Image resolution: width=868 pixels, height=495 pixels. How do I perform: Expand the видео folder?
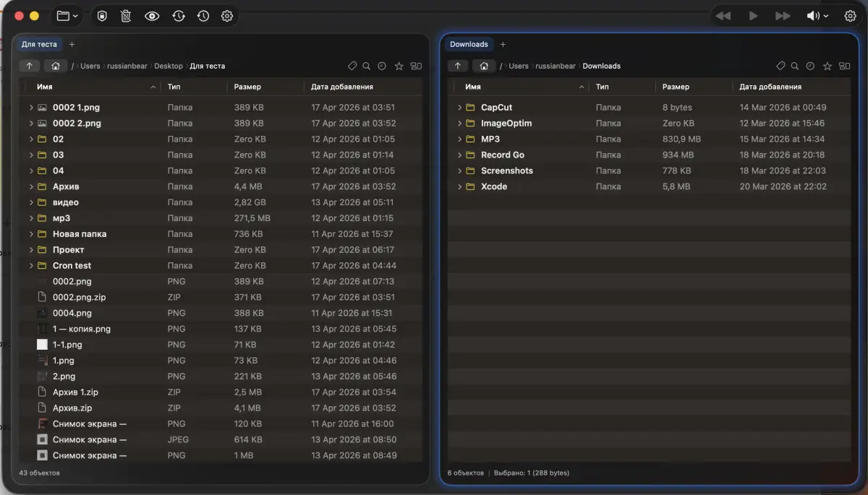[31, 202]
